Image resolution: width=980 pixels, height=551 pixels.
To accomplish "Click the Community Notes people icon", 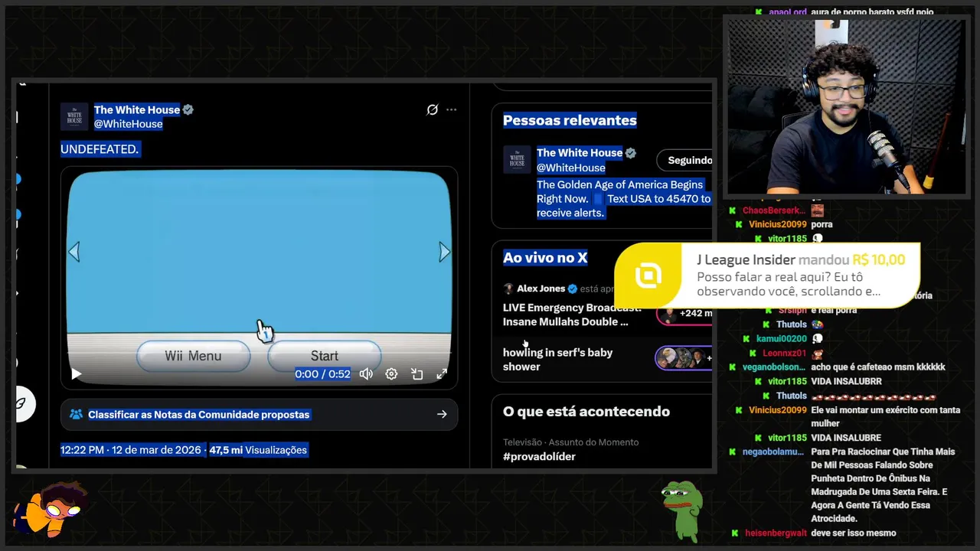I will (x=76, y=414).
